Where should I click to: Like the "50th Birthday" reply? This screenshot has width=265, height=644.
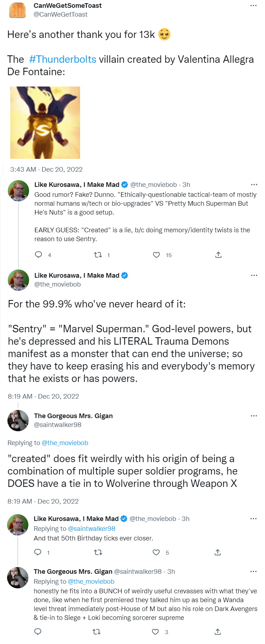point(156,552)
